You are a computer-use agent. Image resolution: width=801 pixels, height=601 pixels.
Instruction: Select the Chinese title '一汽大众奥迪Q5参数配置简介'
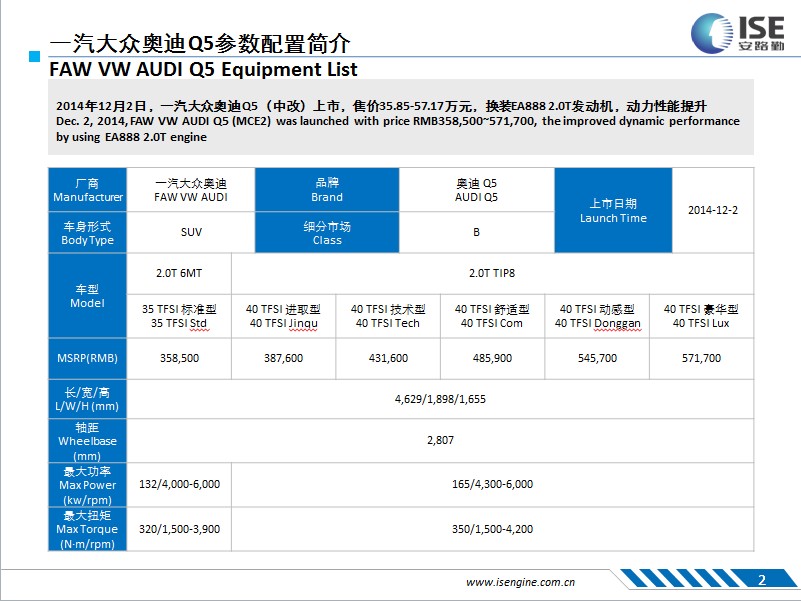tap(200, 43)
